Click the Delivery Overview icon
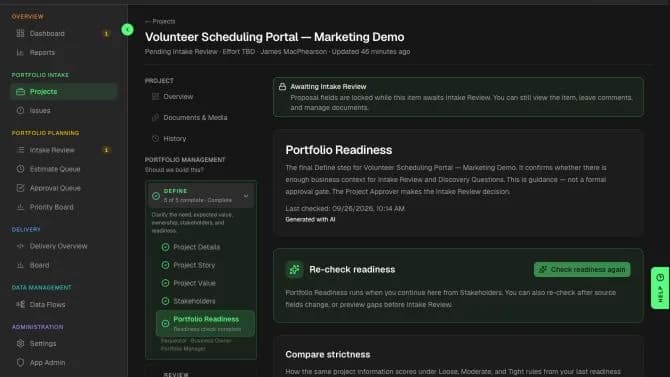 [x=20, y=246]
